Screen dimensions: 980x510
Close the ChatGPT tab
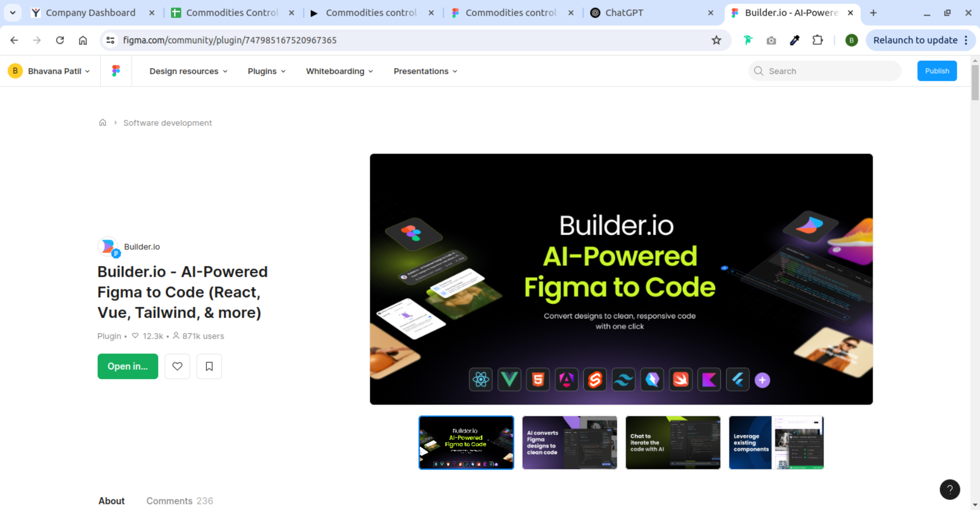tap(710, 12)
